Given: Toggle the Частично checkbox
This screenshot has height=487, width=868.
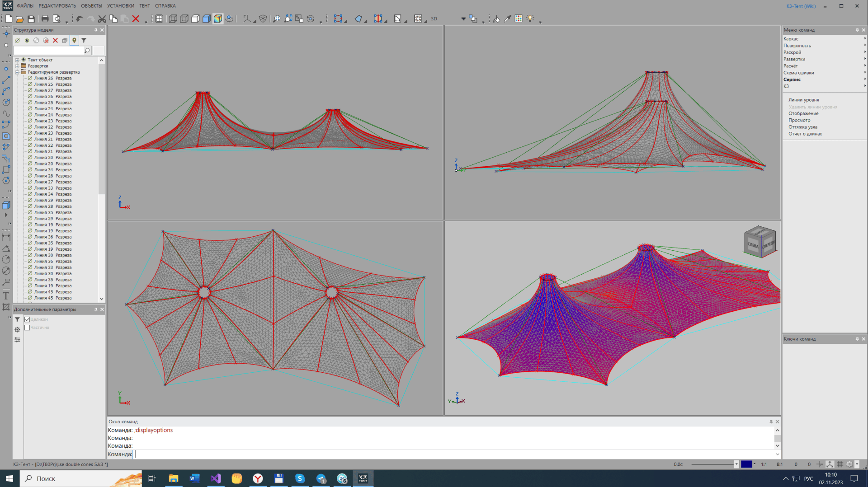Looking at the screenshot, I should tap(27, 328).
